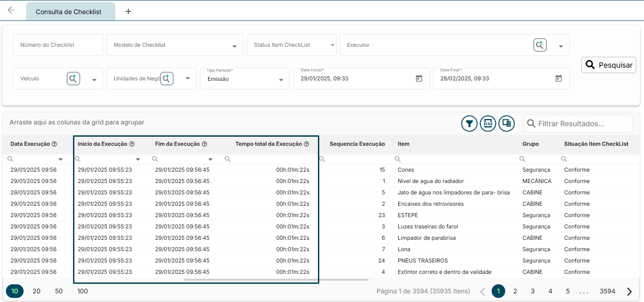
Task: Go to next results page arrow
Action: (629, 292)
